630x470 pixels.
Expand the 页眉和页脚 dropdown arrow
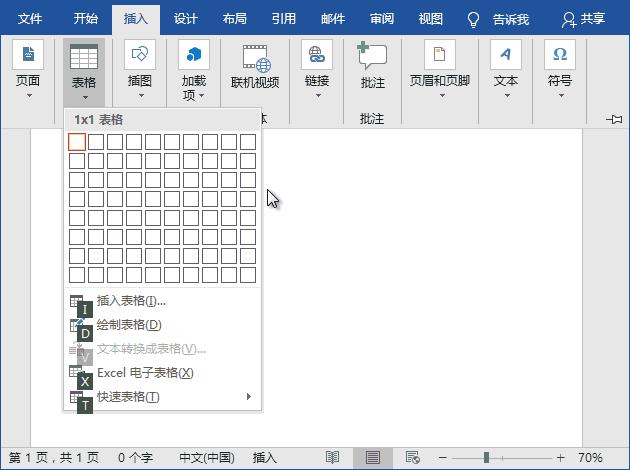442,96
